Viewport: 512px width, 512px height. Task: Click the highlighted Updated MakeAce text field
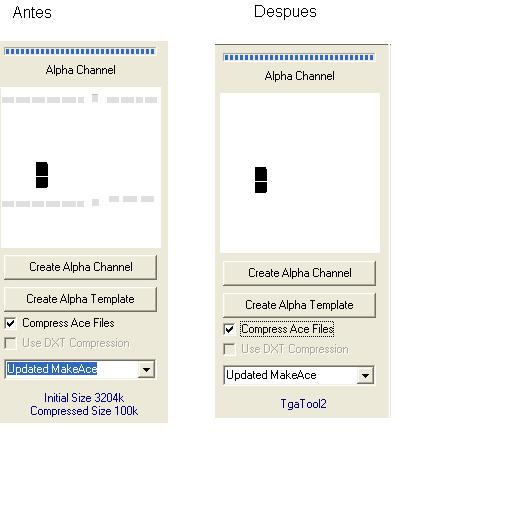pyautogui.click(x=72, y=369)
